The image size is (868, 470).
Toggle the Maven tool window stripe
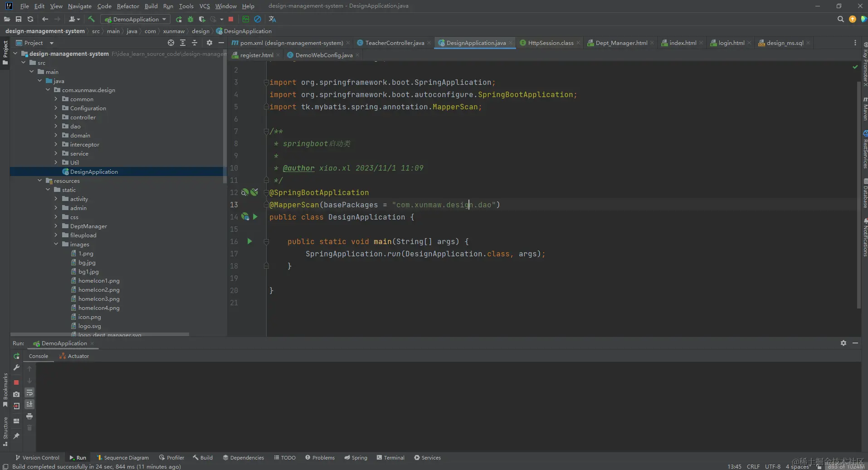pos(864,109)
